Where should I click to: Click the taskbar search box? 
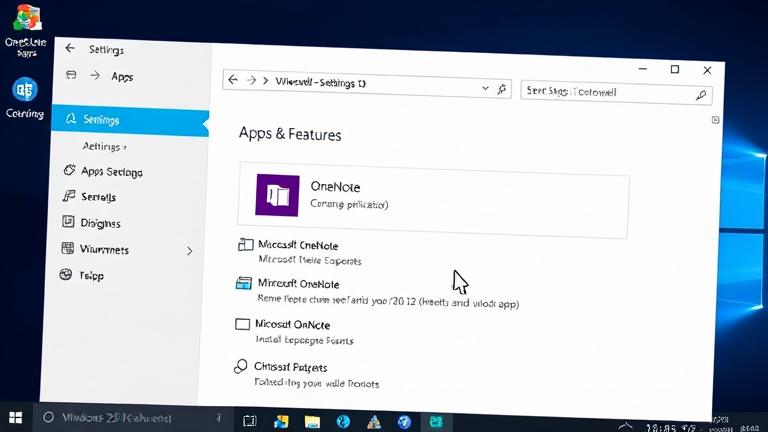[133, 418]
